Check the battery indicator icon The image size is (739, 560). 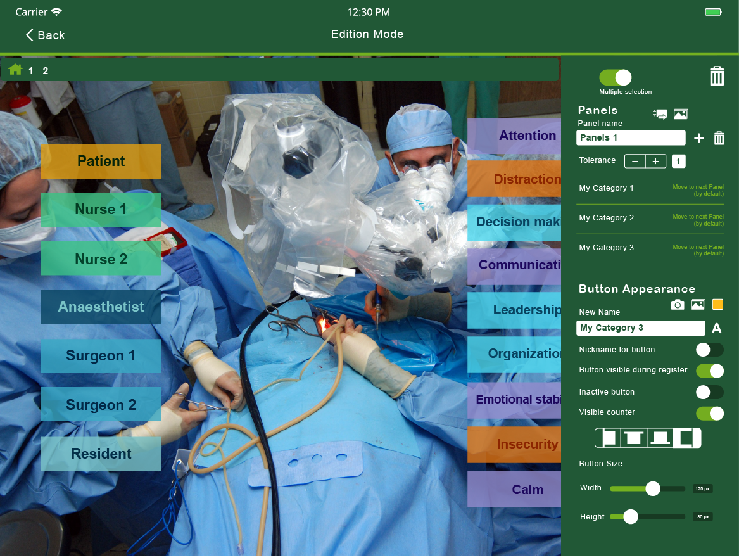point(713,12)
